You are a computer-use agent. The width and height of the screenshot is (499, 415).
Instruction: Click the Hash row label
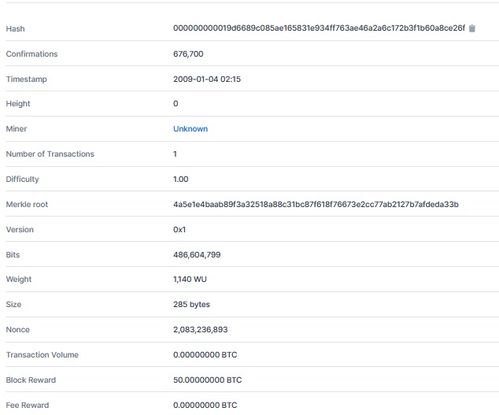click(15, 29)
